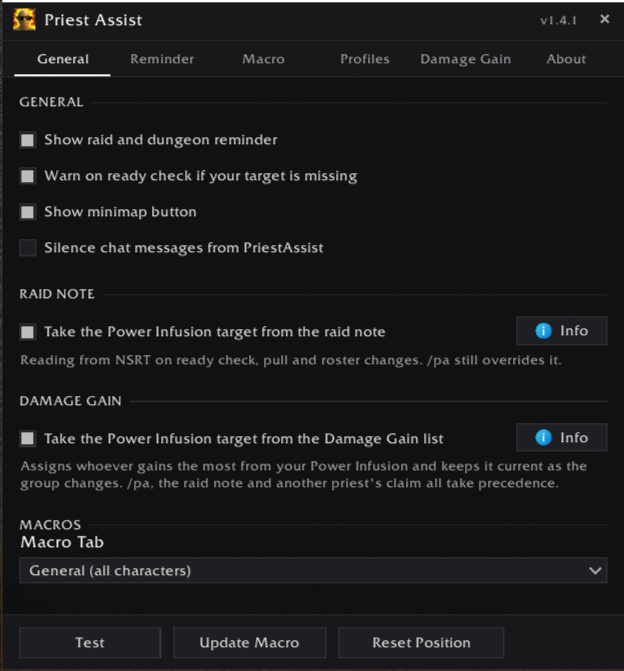Open the Macro Tab dropdown
Viewport: 624px width, 671px height.
coord(313,570)
